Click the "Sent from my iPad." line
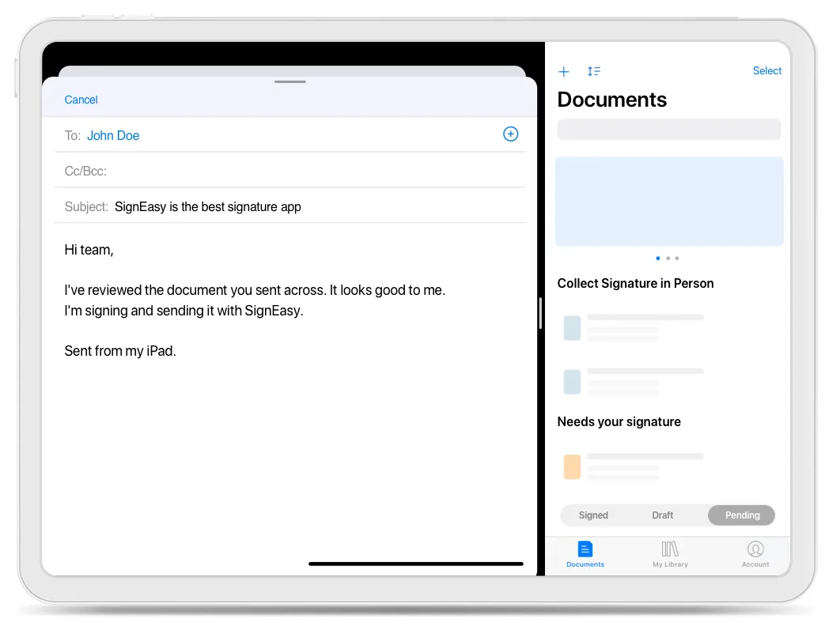 coord(120,351)
